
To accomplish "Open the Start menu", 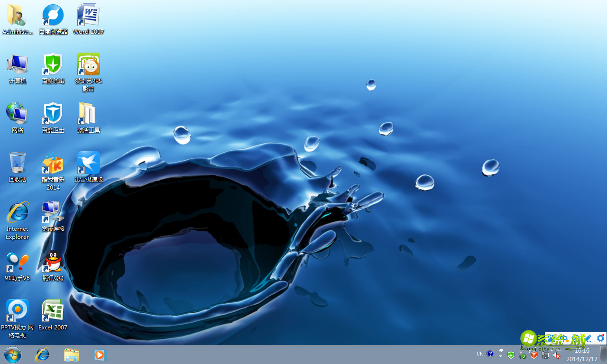I will [12, 355].
